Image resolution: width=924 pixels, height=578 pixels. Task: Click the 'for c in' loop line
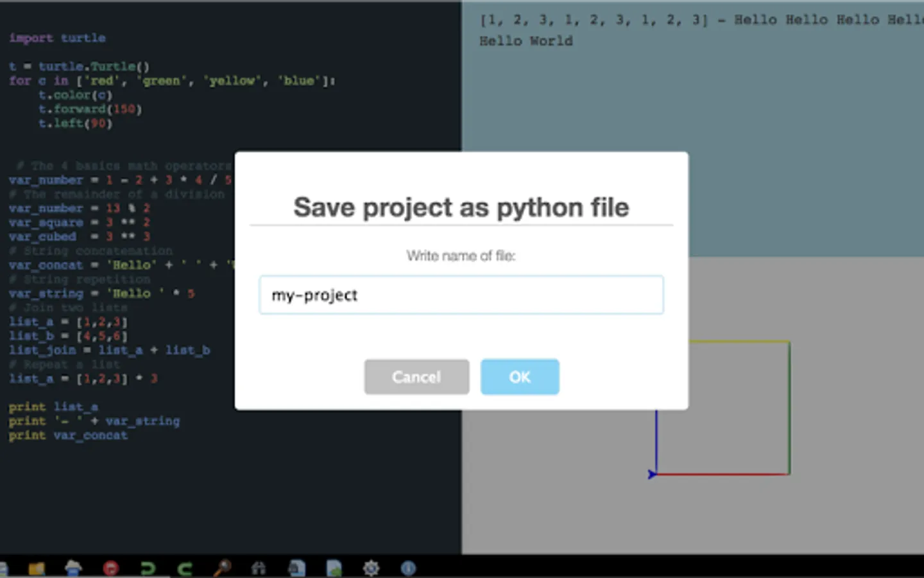[173, 80]
